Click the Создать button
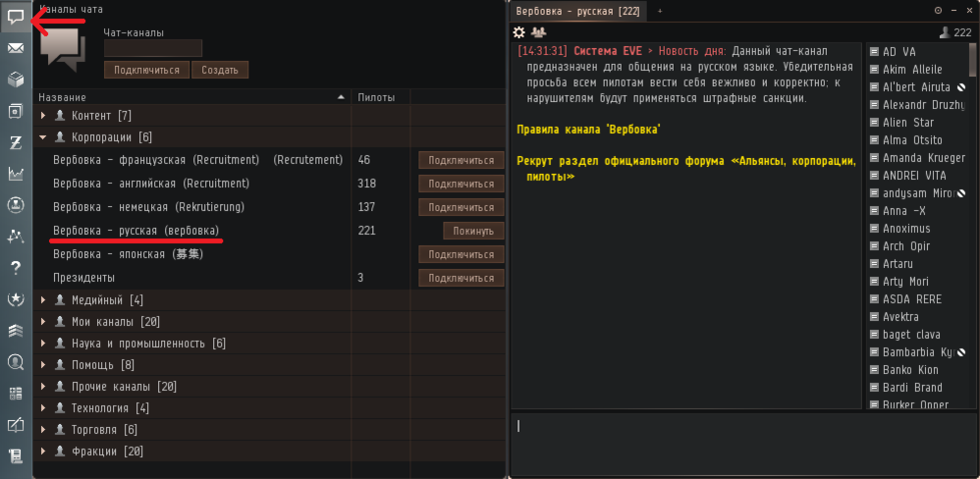 pyautogui.click(x=220, y=70)
